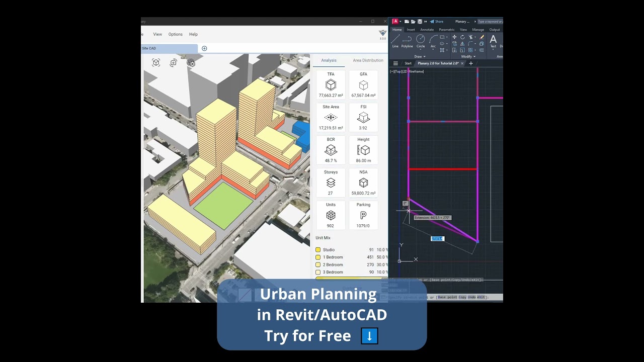Open the View menu in Planary
Image resolution: width=644 pixels, height=362 pixels.
(x=157, y=34)
